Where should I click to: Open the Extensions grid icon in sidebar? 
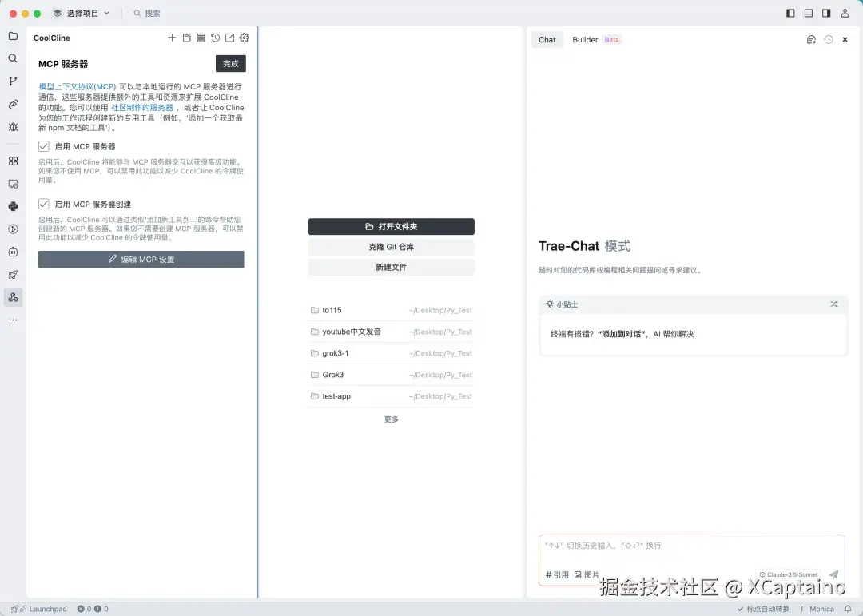coord(14,161)
